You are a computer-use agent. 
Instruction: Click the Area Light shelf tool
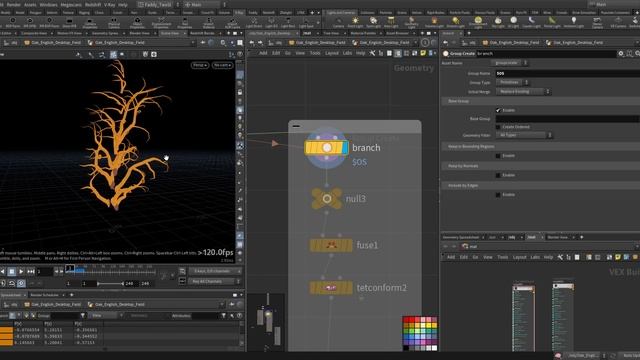click(391, 22)
